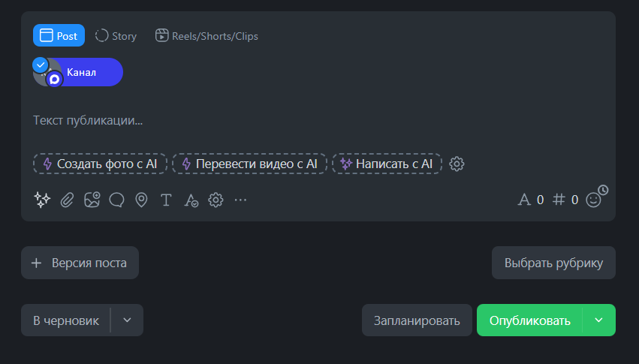Open the comment bubble option
This screenshot has width=639, height=364.
point(116,200)
